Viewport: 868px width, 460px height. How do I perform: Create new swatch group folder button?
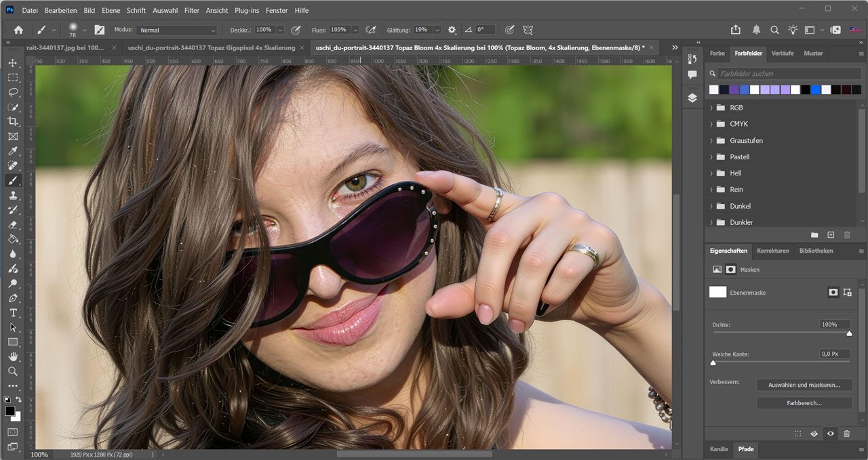click(x=814, y=234)
